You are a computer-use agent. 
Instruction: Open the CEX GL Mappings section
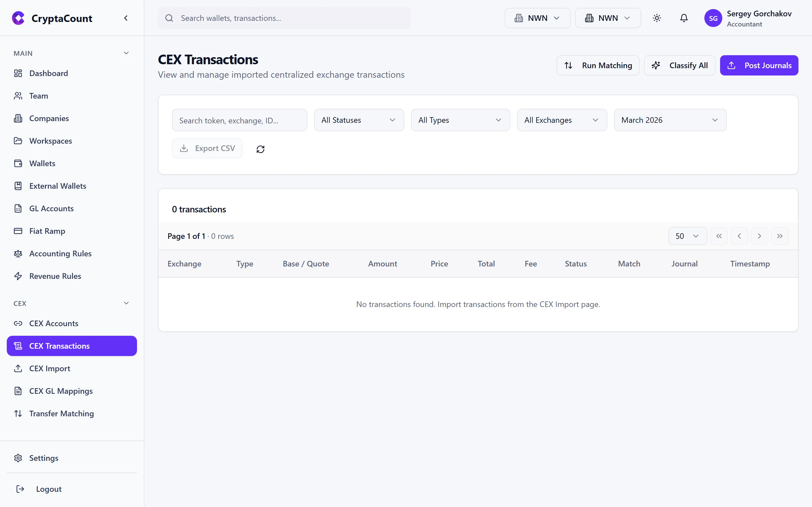tap(60, 391)
